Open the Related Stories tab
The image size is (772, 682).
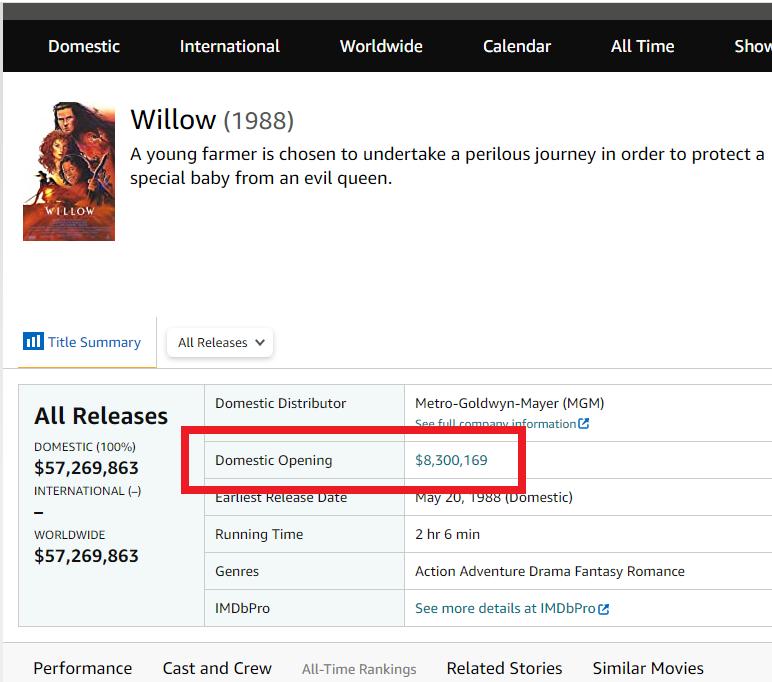click(x=504, y=668)
